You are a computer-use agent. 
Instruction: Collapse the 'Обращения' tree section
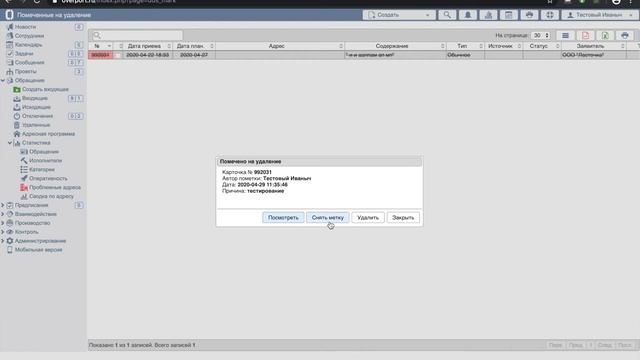[3, 80]
